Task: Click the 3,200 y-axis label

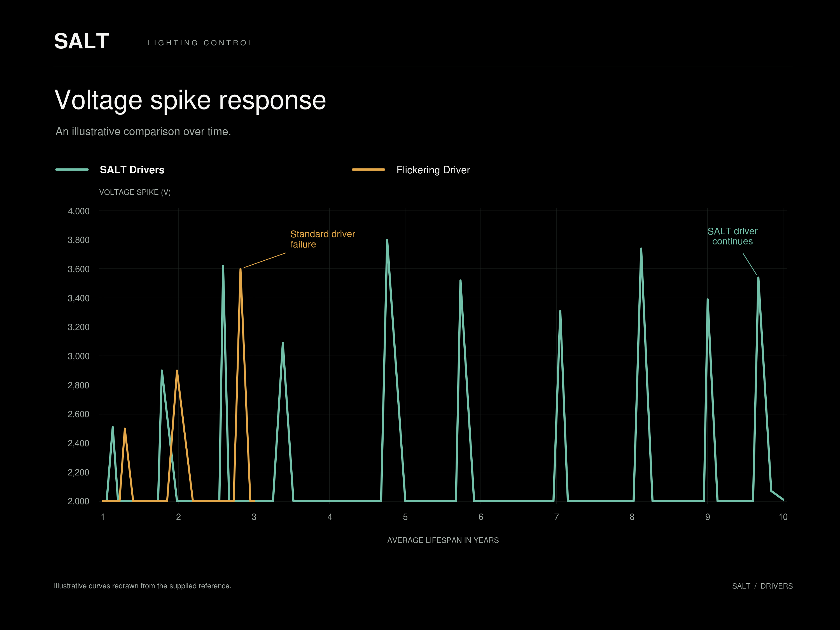Action: pyautogui.click(x=79, y=327)
